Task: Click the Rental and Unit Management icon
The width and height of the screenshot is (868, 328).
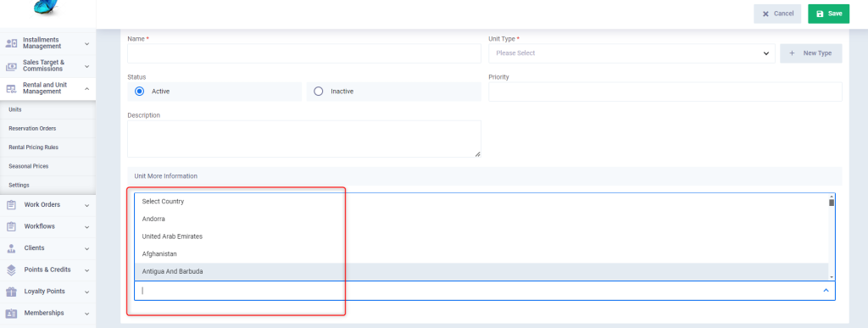Action: coord(11,88)
